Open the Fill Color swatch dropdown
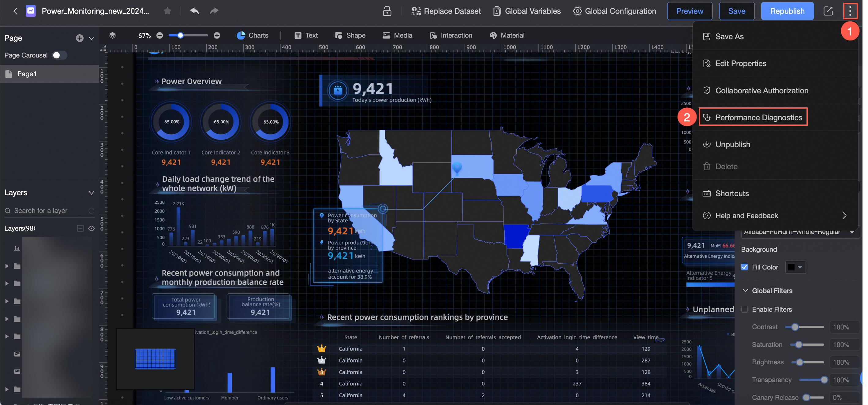The height and width of the screenshot is (405, 868). point(795,267)
